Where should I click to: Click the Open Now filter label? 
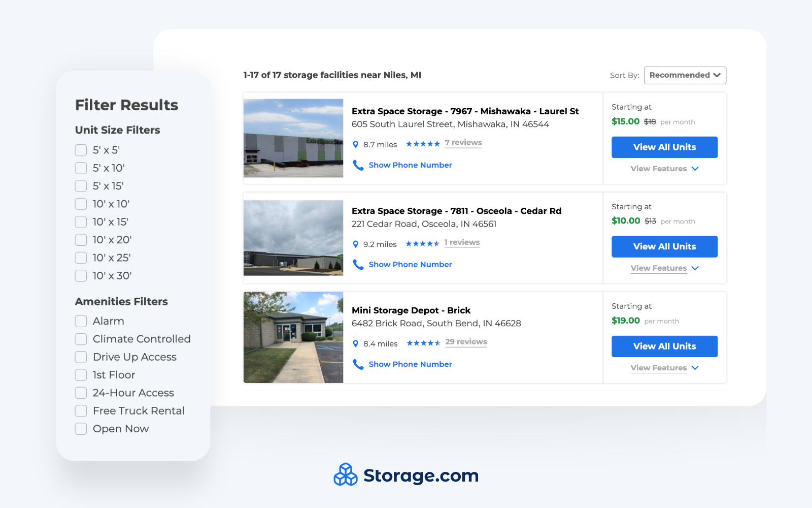coord(120,429)
